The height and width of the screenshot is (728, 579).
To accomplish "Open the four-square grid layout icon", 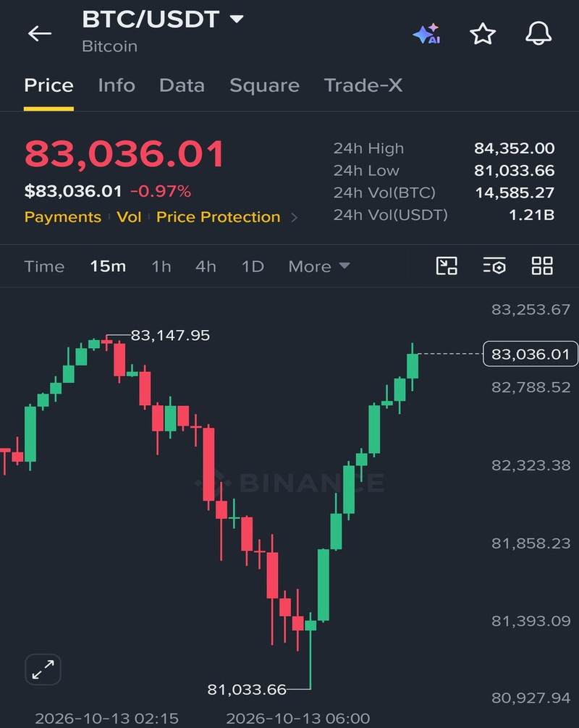I will coord(542,266).
